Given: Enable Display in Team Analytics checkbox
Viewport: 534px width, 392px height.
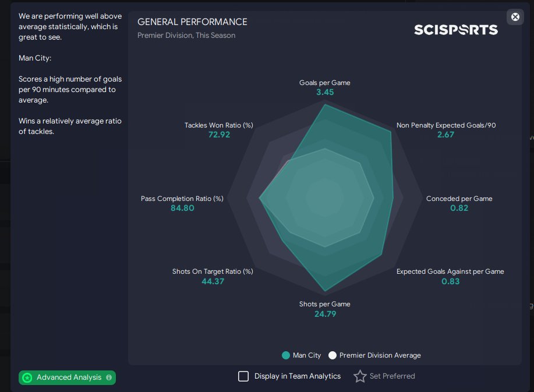Looking at the screenshot, I should 243,376.
